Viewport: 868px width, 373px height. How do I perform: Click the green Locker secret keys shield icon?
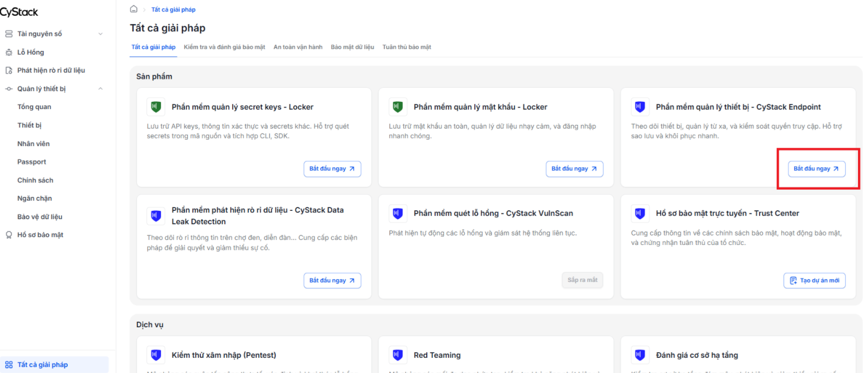[155, 106]
